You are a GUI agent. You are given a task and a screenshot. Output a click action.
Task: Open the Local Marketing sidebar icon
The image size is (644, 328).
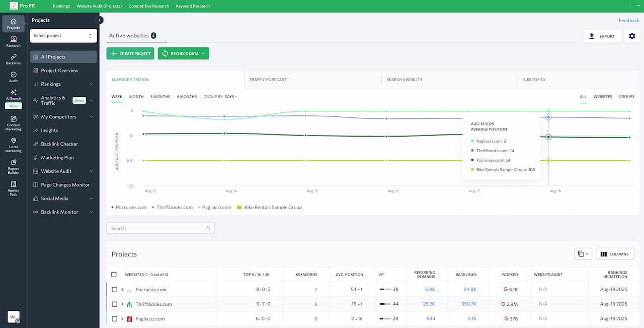(13, 145)
